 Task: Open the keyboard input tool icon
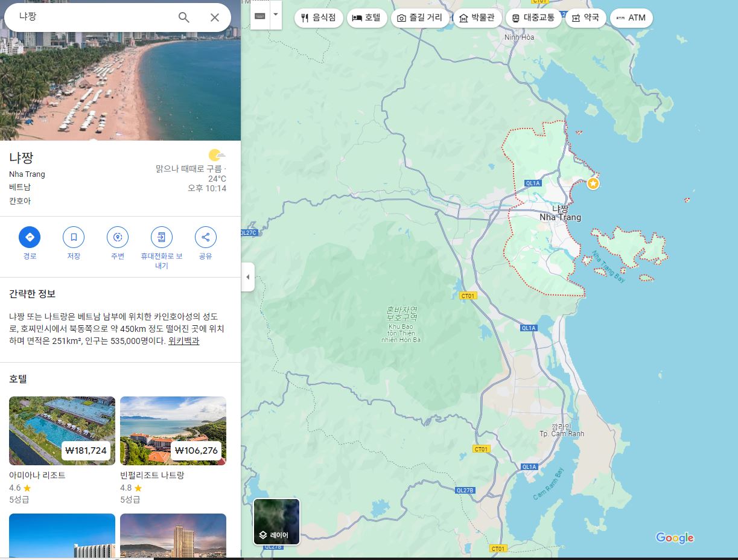click(x=260, y=16)
